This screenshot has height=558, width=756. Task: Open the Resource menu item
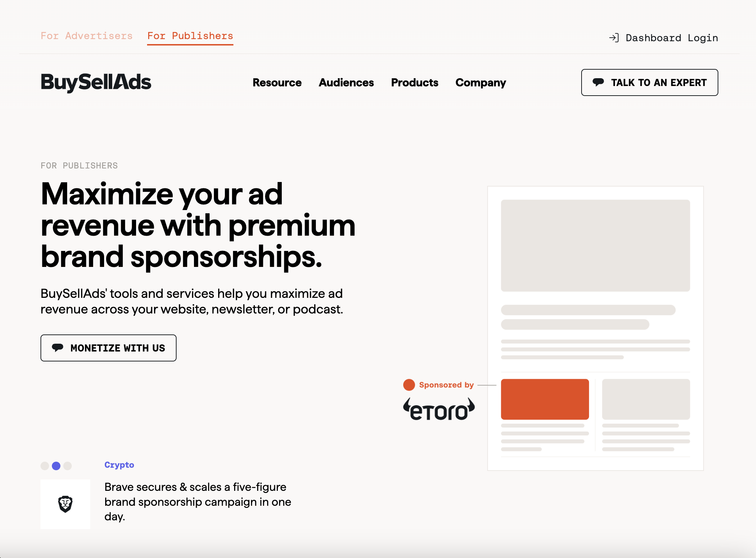(276, 82)
